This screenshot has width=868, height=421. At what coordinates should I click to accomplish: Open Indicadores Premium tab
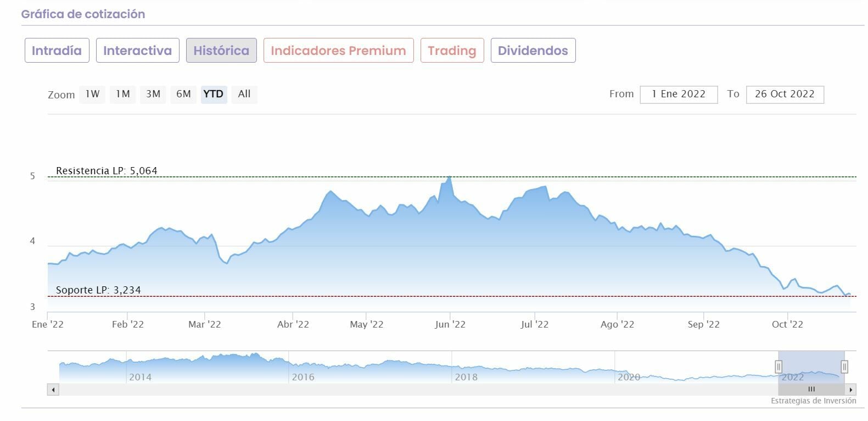[x=338, y=51]
